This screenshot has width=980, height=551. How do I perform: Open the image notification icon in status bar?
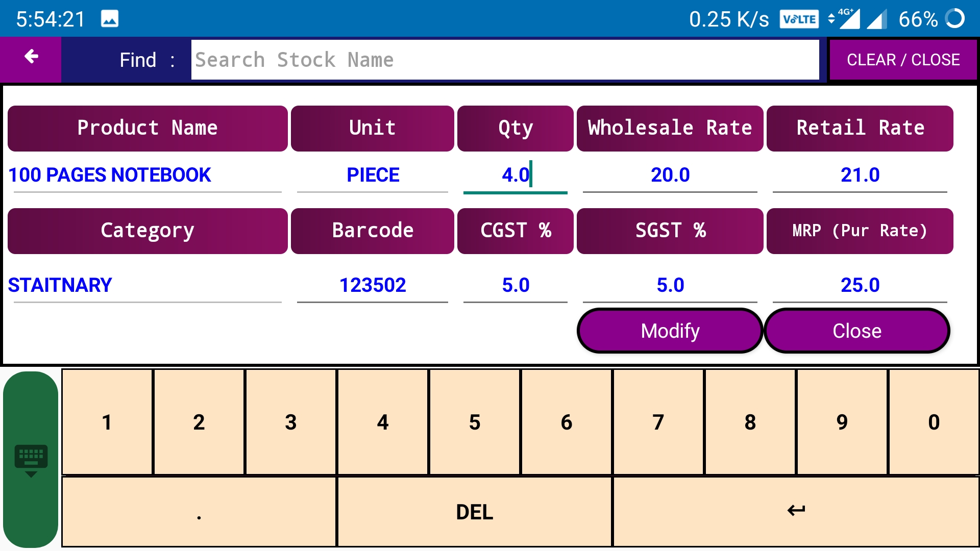click(x=109, y=19)
